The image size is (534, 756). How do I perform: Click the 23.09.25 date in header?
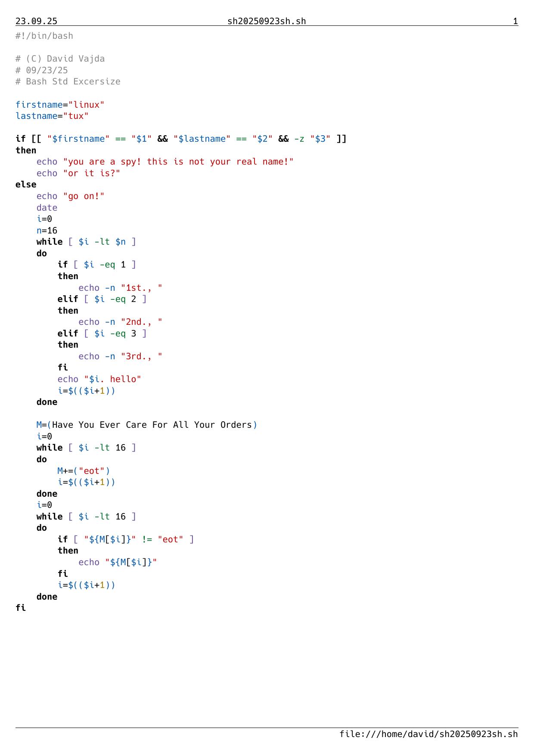click(x=36, y=21)
